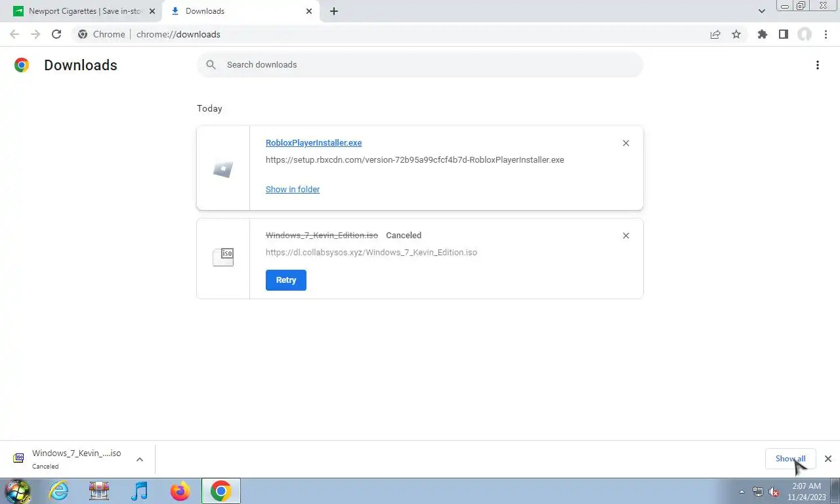
Task: Open the WinRAR archive icon on taskbar
Action: pos(99,491)
